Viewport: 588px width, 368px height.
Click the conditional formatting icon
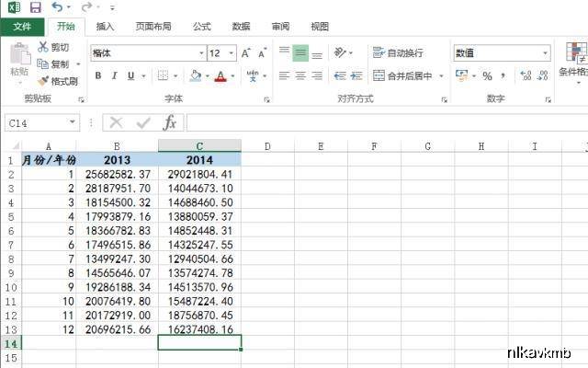tap(576, 52)
